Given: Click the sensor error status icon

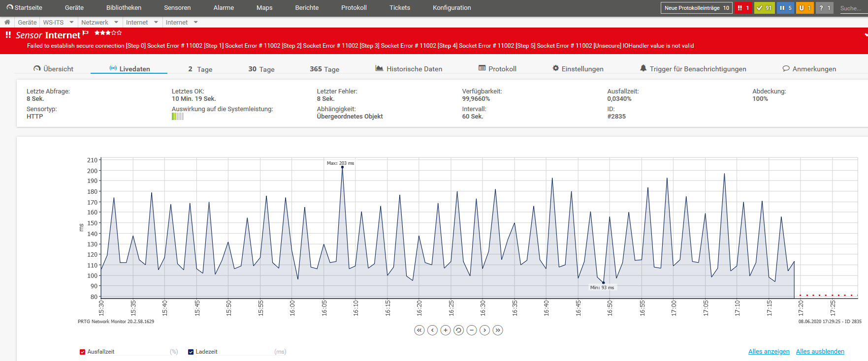Looking at the screenshot, I should [x=8, y=35].
